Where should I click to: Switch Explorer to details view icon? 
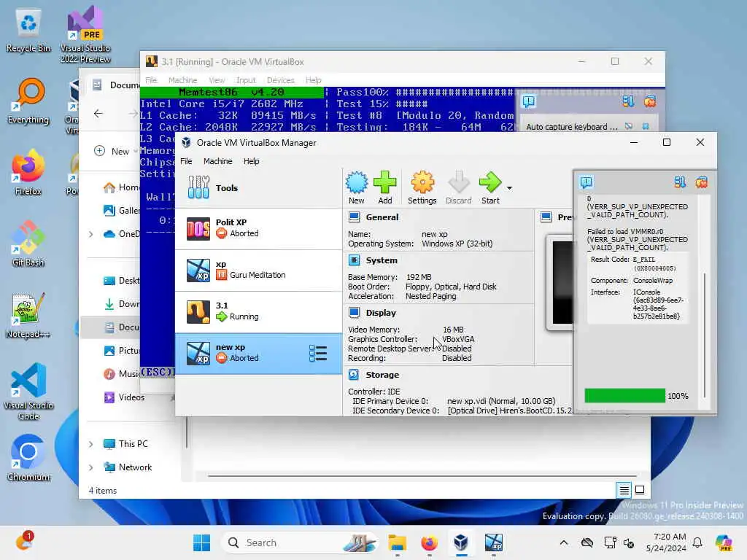tap(624, 490)
